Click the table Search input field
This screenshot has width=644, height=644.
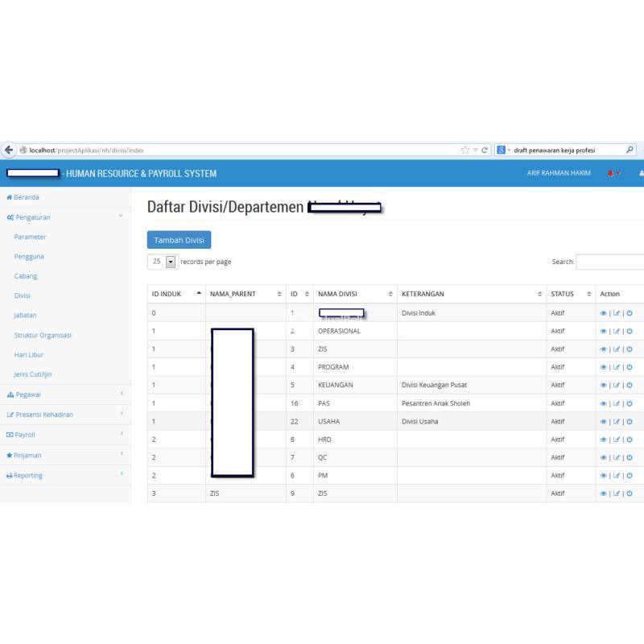pos(610,262)
